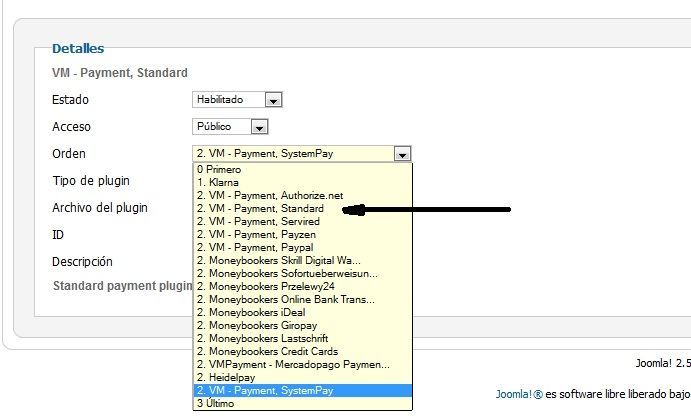Choose 'VM - Payment, Standard' option
Image resolution: width=691 pixels, height=420 pixels.
[302, 208]
